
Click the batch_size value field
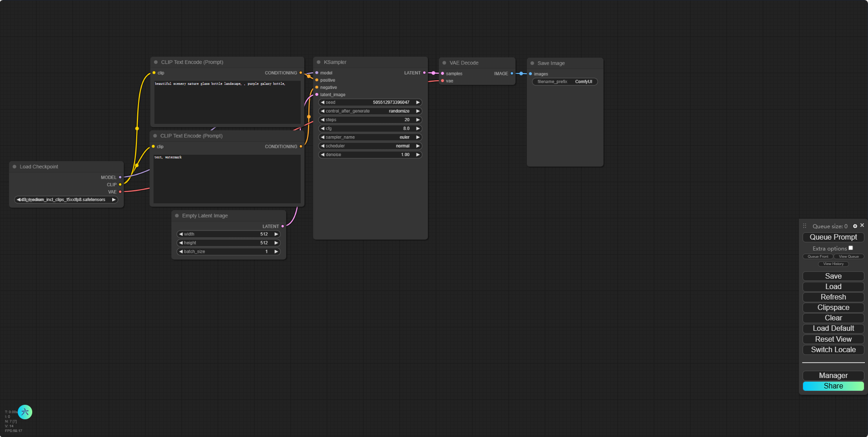228,251
